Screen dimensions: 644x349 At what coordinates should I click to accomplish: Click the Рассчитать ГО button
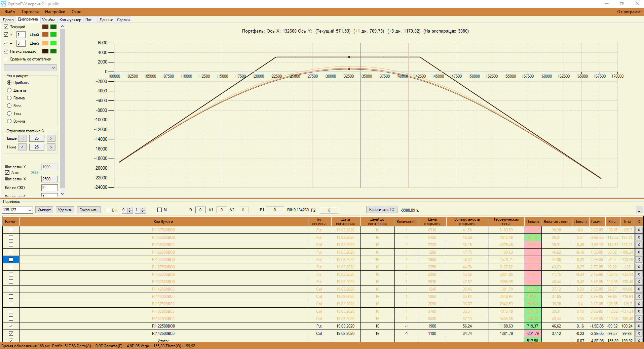pos(382,210)
